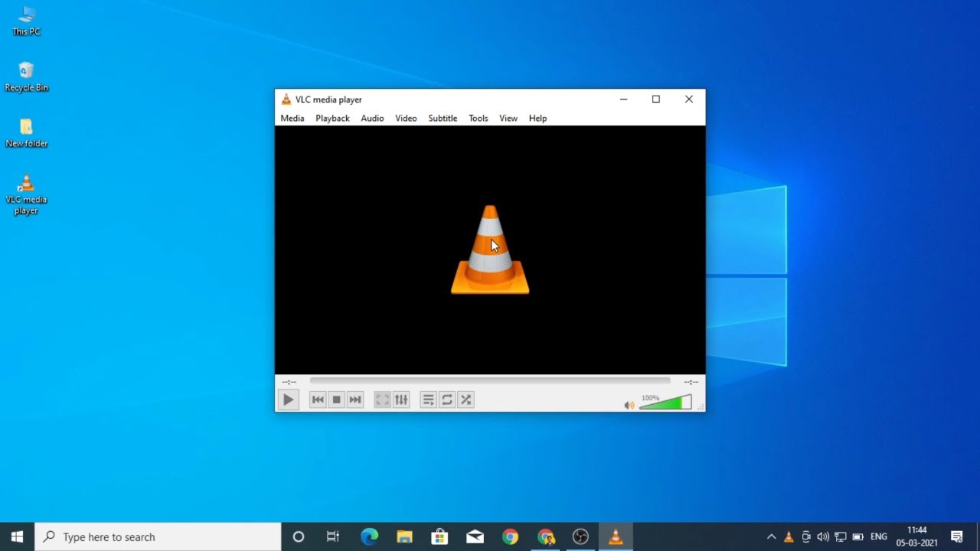Launch Microsoft Edge from taskbar

pyautogui.click(x=369, y=536)
